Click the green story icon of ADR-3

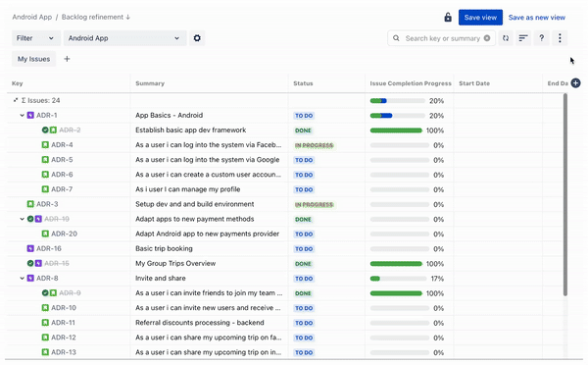(x=30, y=204)
